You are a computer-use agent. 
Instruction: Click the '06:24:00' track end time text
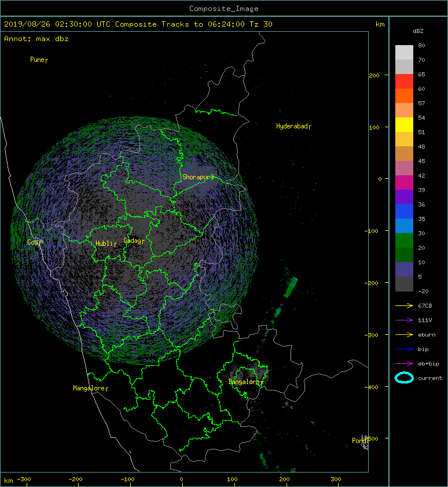pos(226,24)
